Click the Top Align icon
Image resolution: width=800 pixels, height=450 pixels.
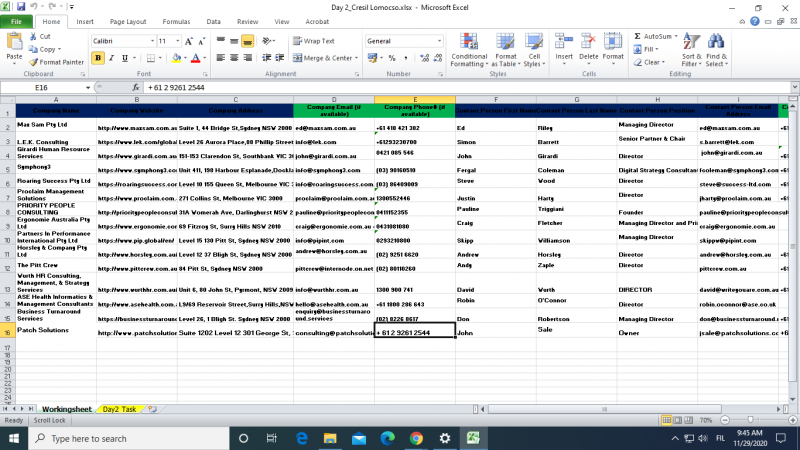coord(220,41)
